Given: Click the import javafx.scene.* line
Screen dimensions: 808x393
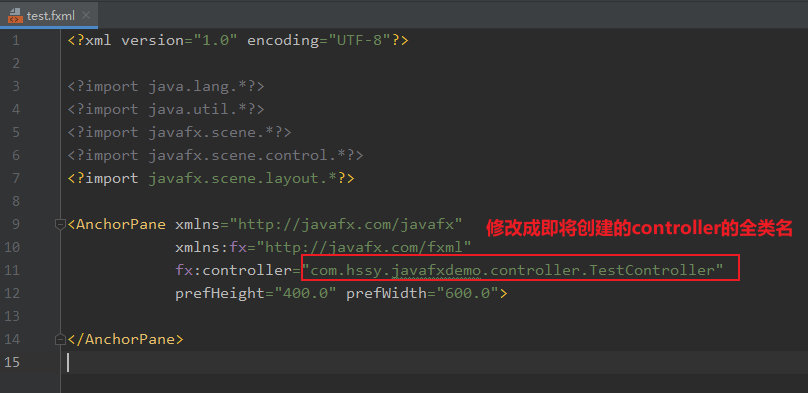Looking at the screenshot, I should point(179,132).
